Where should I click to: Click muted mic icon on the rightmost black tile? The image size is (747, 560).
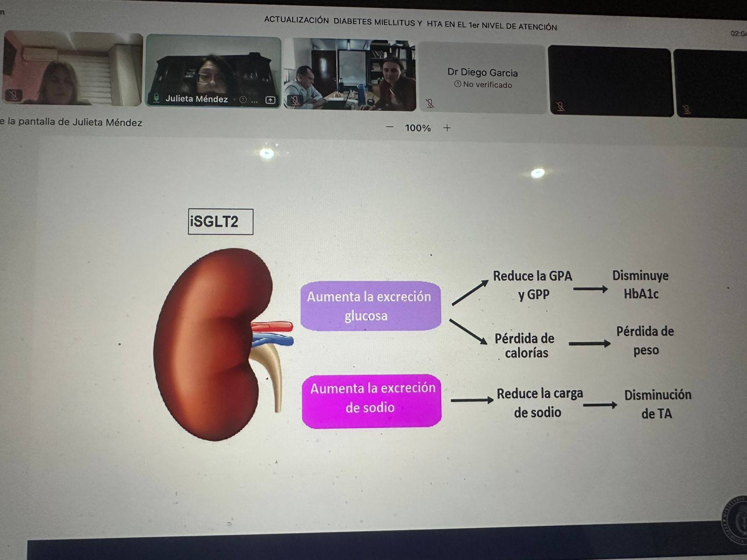pyautogui.click(x=686, y=110)
